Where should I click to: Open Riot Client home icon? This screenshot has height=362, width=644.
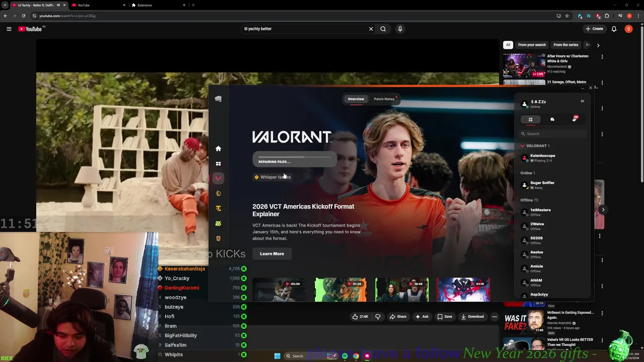[218, 149]
